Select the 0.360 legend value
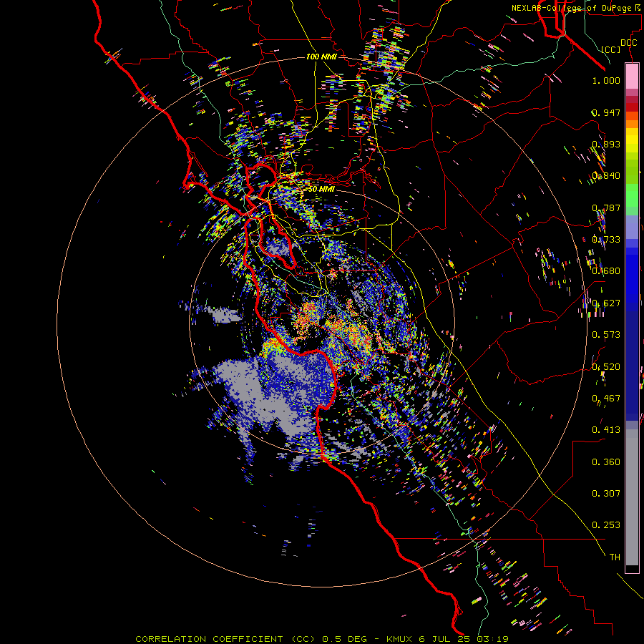Viewport: 644px width, 644px height. pos(606,462)
